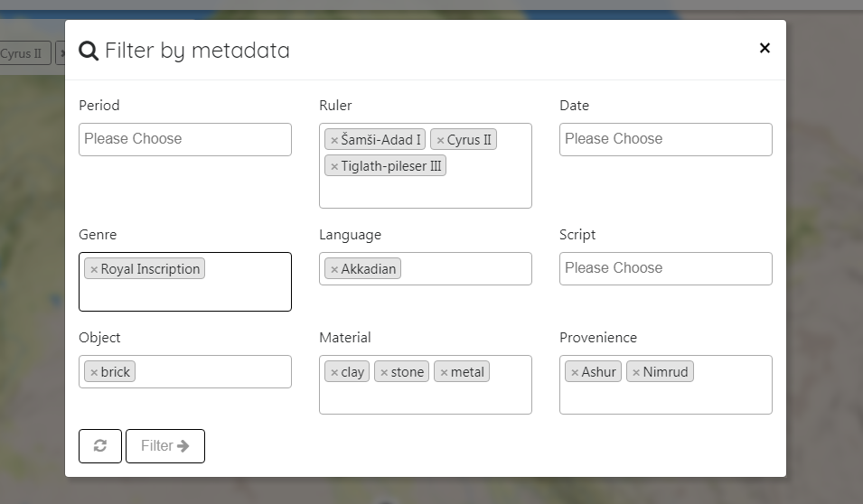Remove the Nimrud provenience tag
The height and width of the screenshot is (504, 863).
pos(636,373)
